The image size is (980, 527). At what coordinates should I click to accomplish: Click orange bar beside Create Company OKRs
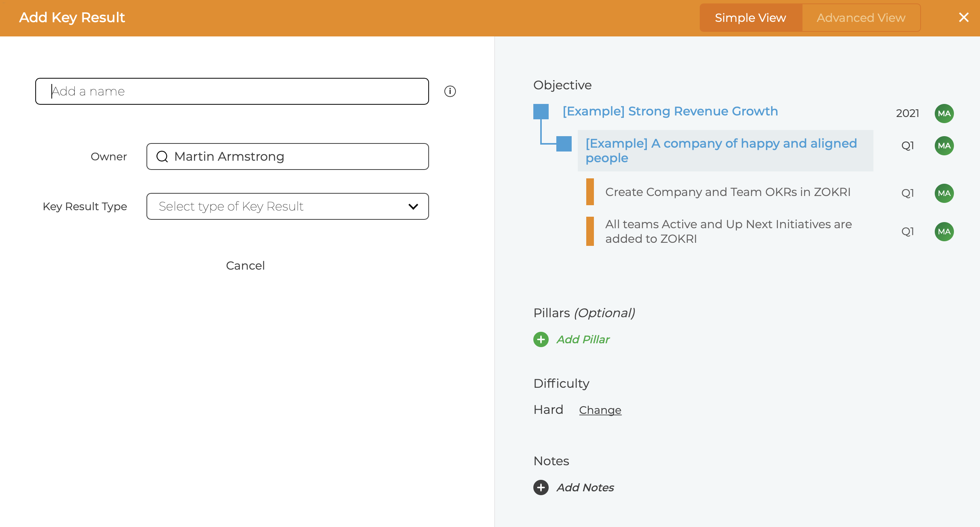(590, 192)
